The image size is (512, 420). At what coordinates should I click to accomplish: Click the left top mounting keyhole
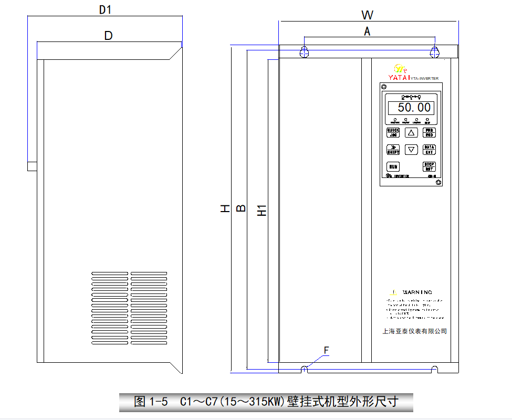click(304, 51)
